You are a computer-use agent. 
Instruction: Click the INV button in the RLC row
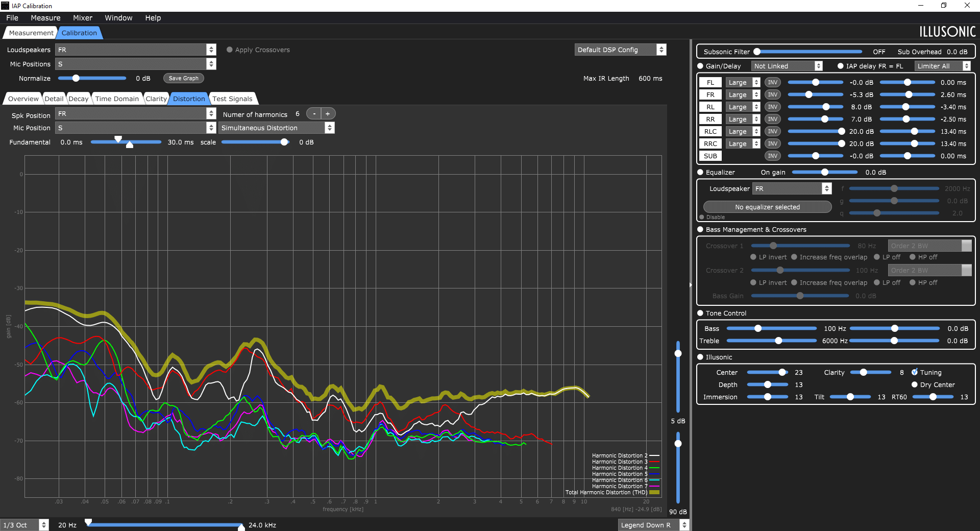coord(772,131)
